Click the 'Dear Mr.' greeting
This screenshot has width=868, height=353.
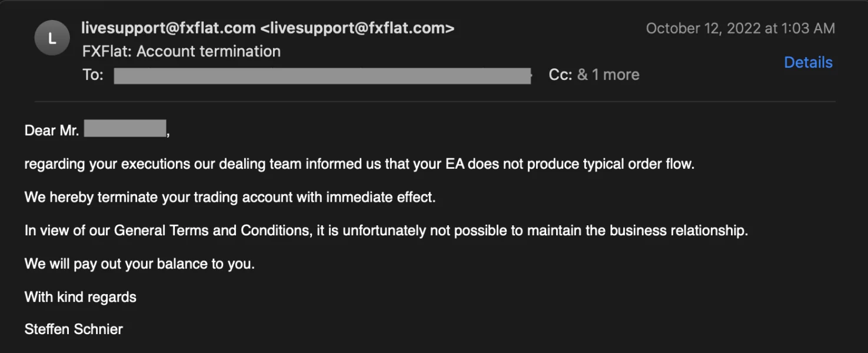point(52,131)
